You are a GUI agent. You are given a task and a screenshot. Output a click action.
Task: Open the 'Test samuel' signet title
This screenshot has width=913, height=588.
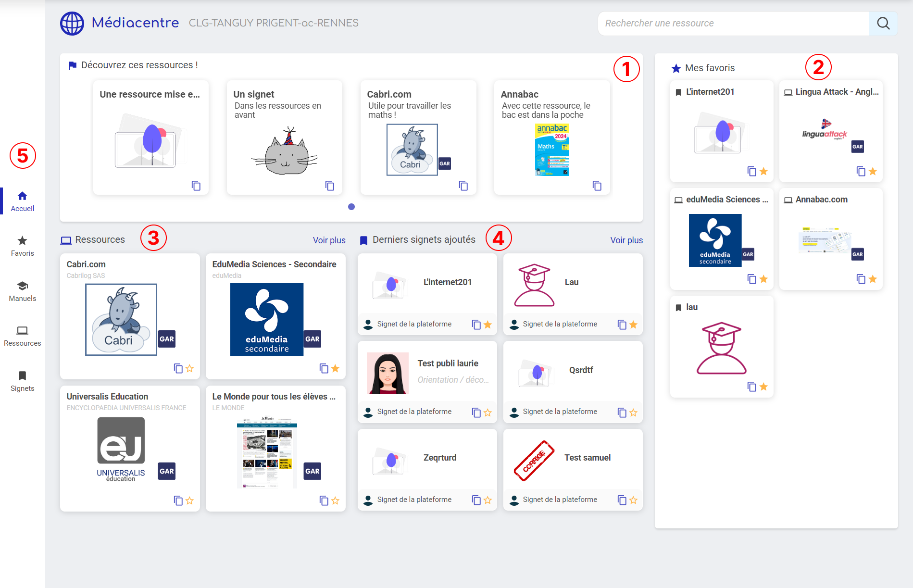point(588,458)
